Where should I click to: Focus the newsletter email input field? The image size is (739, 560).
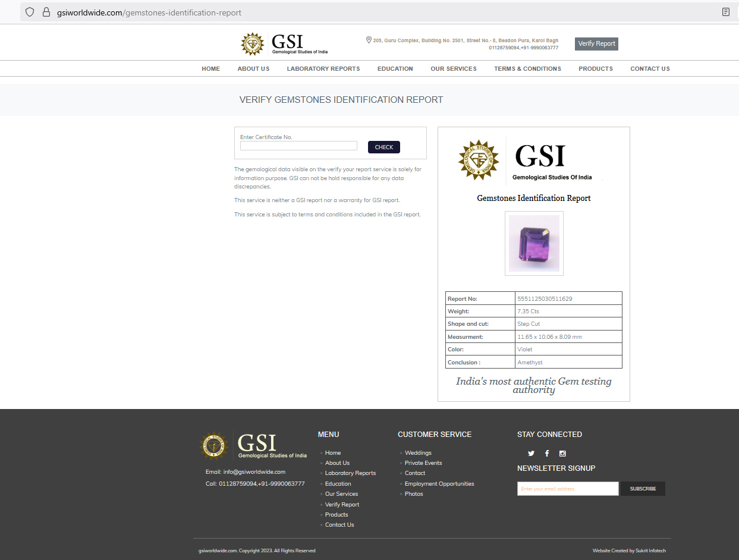click(568, 489)
